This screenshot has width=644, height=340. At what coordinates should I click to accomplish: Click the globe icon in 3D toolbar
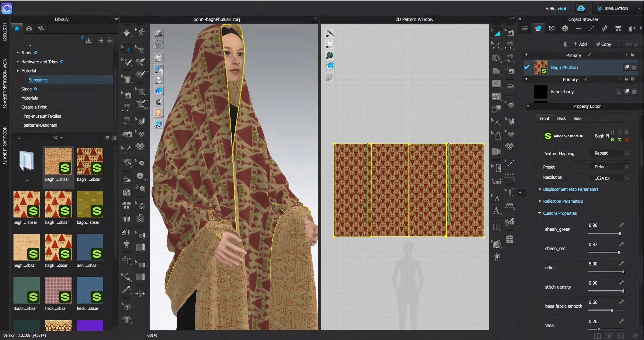pos(159,124)
